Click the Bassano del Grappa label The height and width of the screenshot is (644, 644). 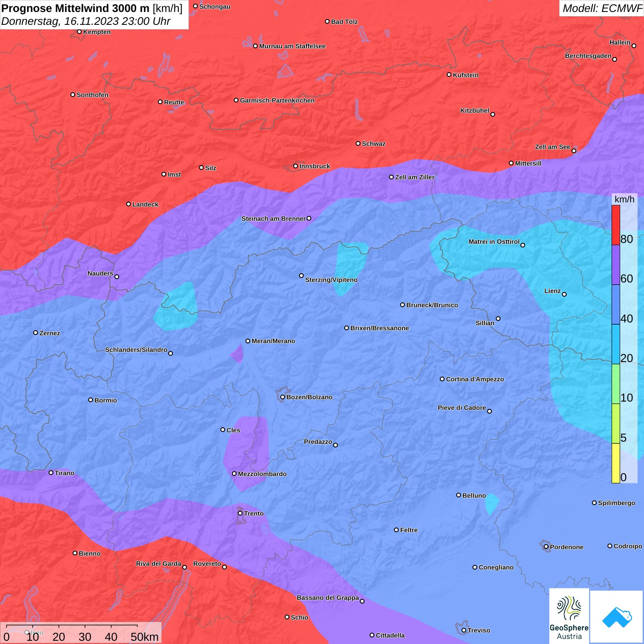point(328,598)
